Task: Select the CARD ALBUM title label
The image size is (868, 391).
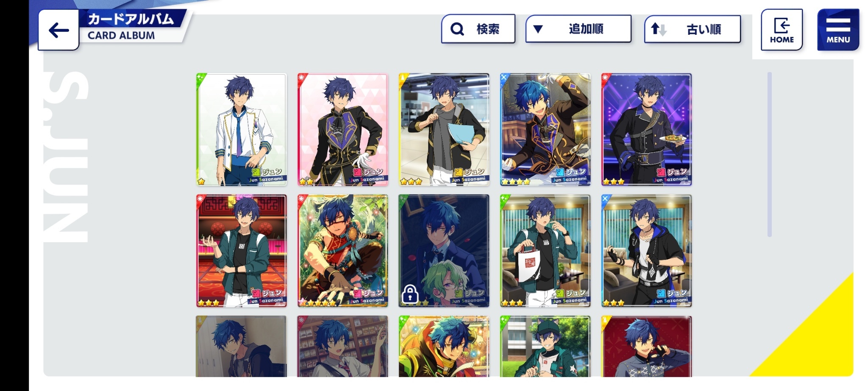Action: click(x=121, y=36)
